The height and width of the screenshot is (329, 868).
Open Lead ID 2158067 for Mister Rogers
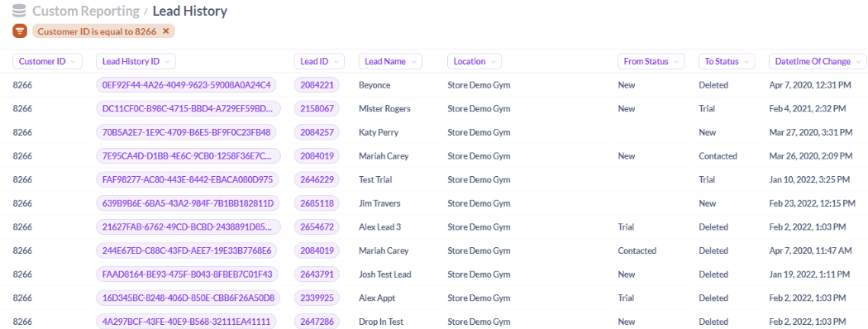(317, 108)
